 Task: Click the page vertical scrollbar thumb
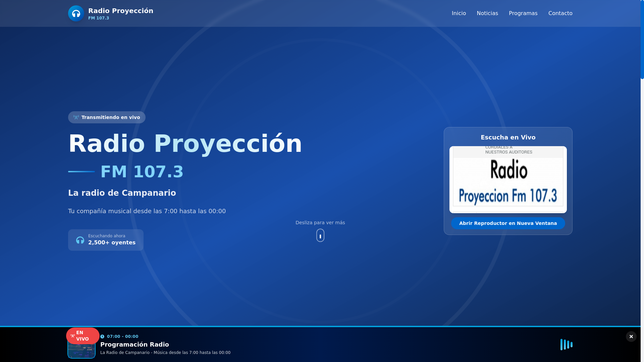coord(642,40)
